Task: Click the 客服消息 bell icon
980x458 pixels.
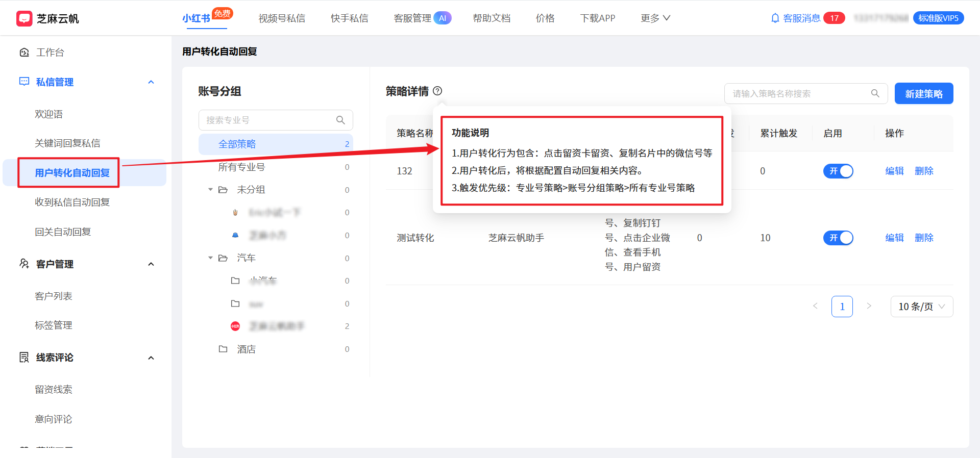Action: (x=775, y=18)
